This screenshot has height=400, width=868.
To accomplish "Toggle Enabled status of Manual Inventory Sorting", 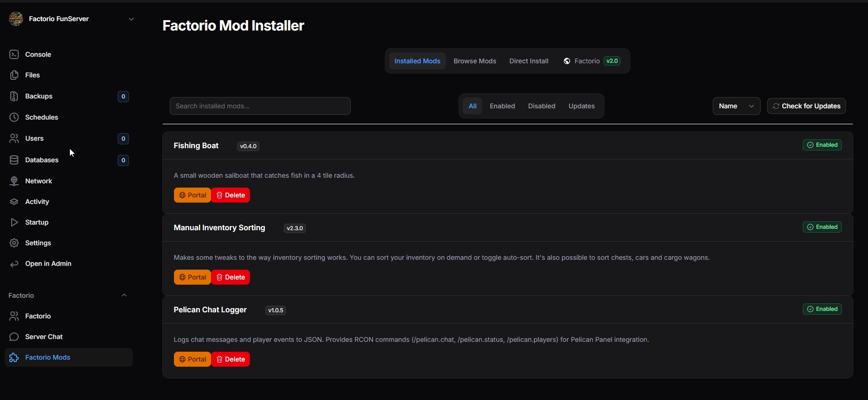I will (x=822, y=227).
